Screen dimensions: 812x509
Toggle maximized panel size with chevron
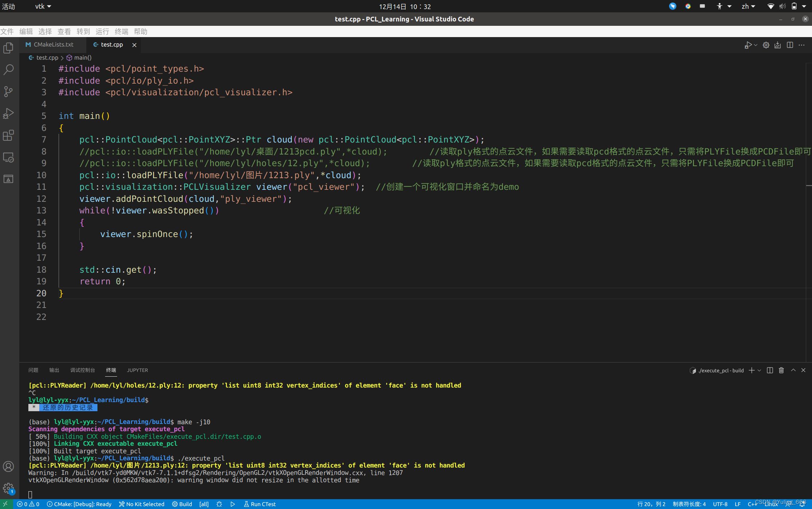[x=793, y=370]
